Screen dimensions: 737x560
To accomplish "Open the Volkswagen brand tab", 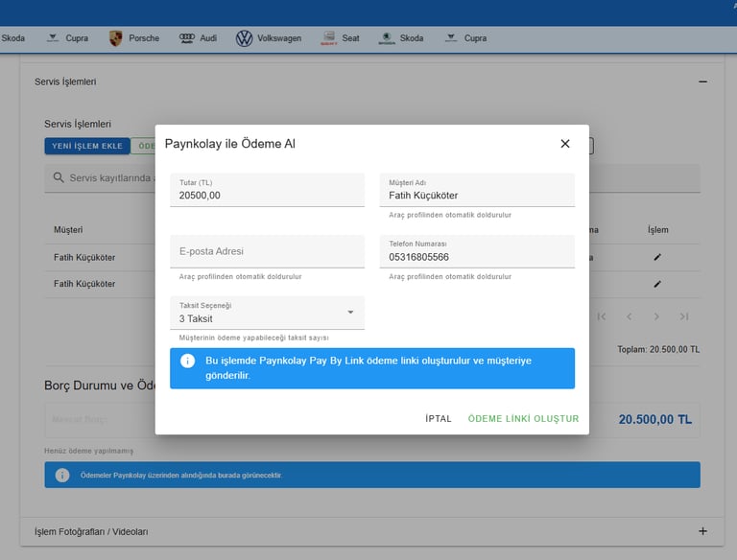I will (x=269, y=38).
